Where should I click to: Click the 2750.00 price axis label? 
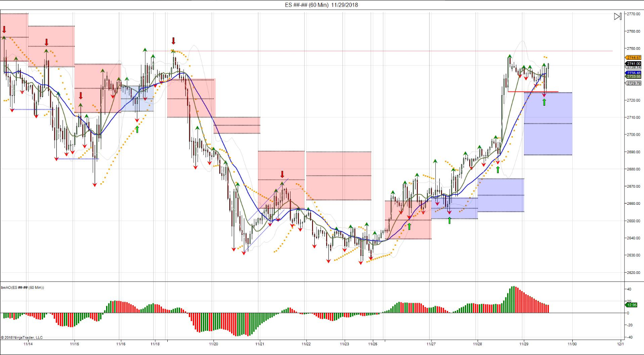tap(634, 48)
